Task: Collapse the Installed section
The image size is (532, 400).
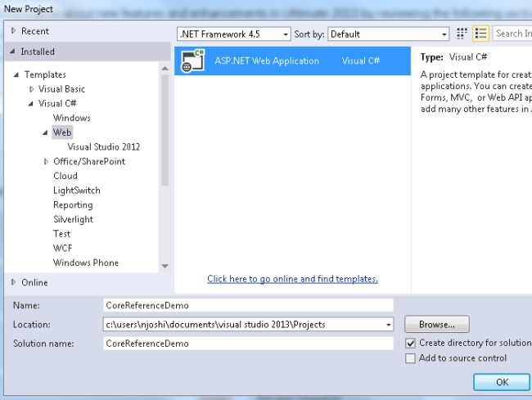Action: (x=13, y=52)
